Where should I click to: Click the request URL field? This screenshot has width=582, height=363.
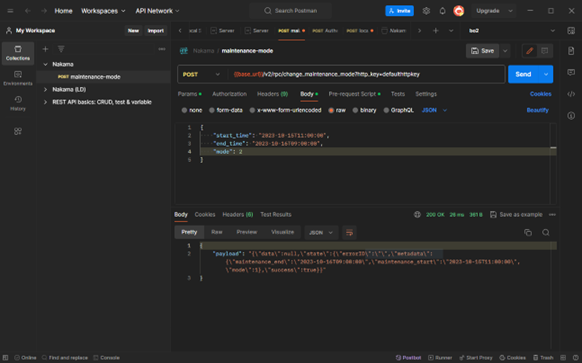click(366, 74)
